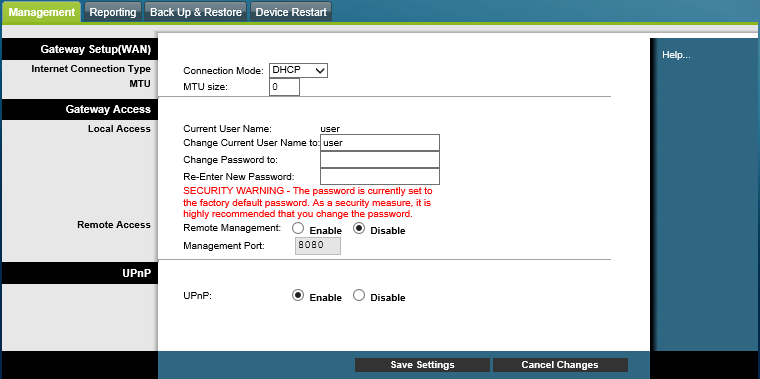
Task: Click the red SECURITY WARNING text
Action: (x=308, y=202)
